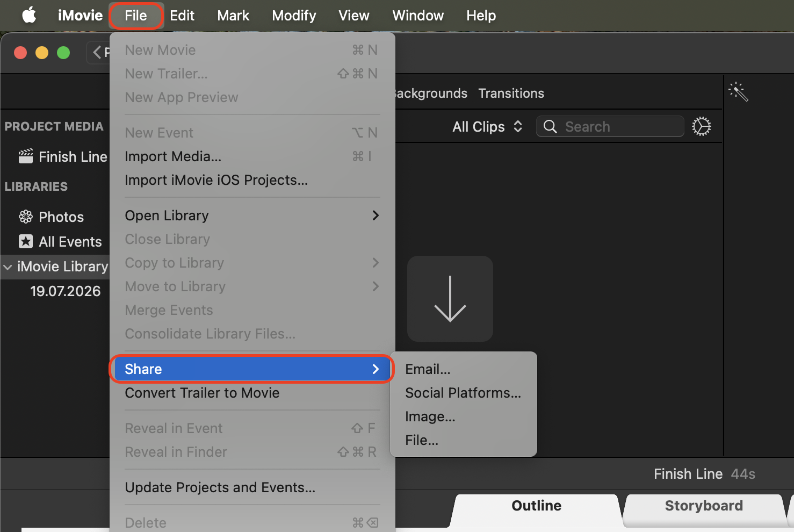
Task: Open the Help menu
Action: [481, 16]
